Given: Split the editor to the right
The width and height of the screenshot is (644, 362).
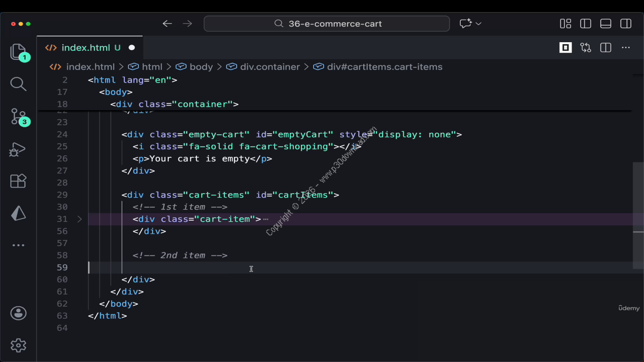Looking at the screenshot, I should pyautogui.click(x=606, y=48).
